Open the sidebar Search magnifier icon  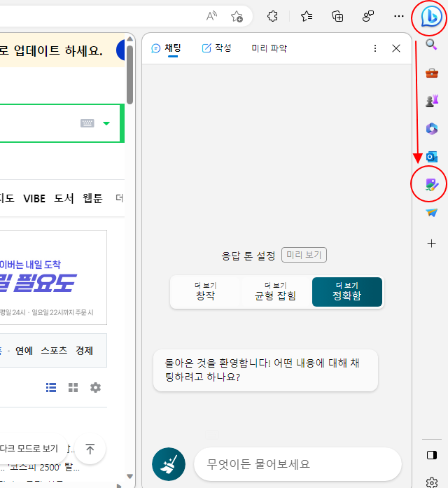tap(431, 45)
